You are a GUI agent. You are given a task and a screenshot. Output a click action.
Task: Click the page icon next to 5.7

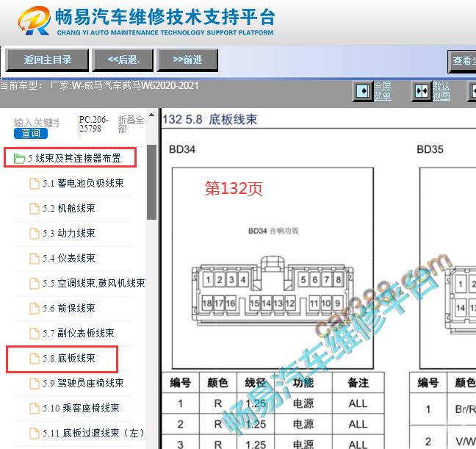tap(35, 333)
